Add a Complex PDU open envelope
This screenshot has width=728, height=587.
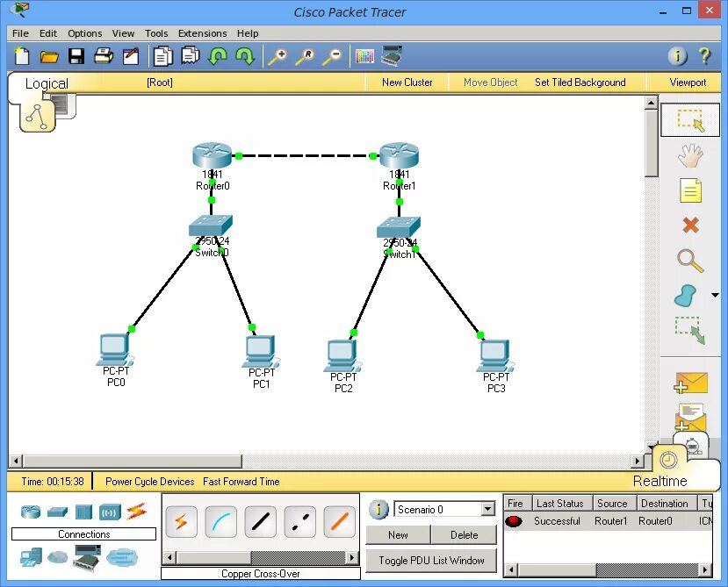(691, 416)
